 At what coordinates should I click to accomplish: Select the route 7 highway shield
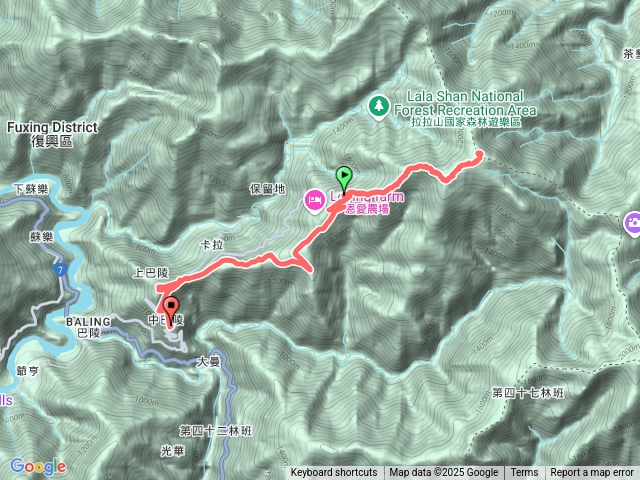[60, 270]
